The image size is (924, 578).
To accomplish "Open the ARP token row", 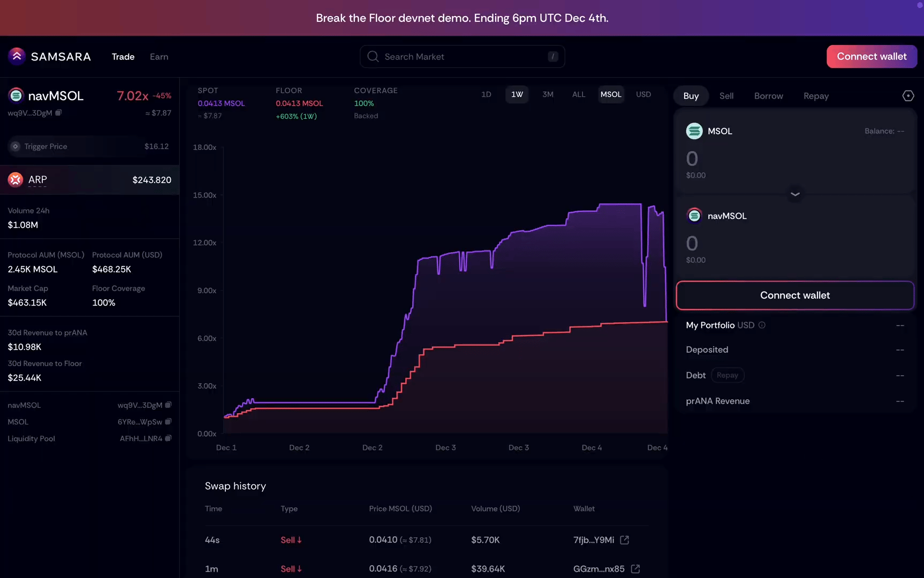I will (89, 180).
